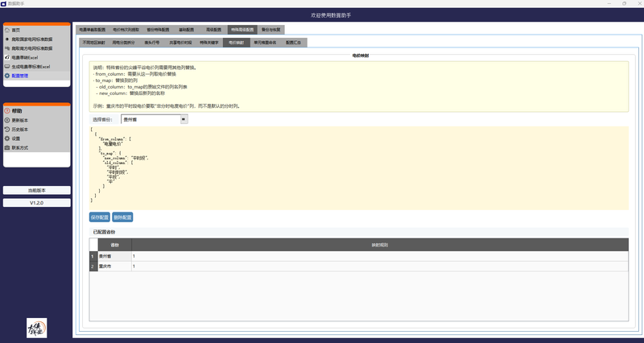Select the 电价映射 sub-tab
This screenshot has height=343, width=644.
tap(236, 43)
